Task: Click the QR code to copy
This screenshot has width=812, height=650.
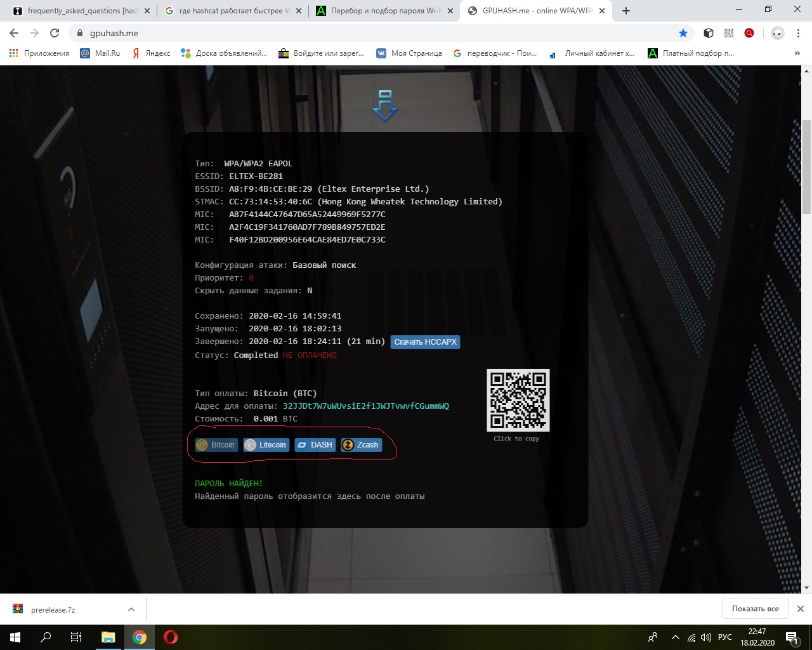Action: point(518,400)
